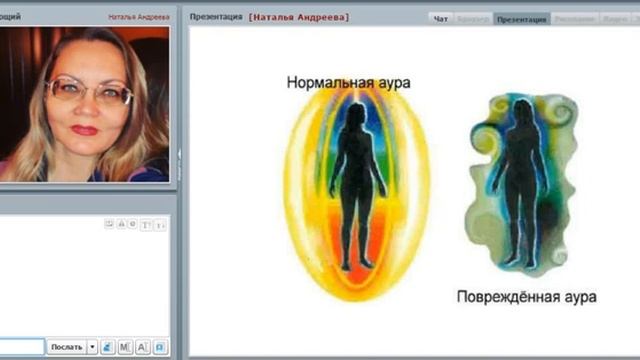640x360 pixels.
Task: Click the A text icon in chat toolbar
Action: (142, 347)
